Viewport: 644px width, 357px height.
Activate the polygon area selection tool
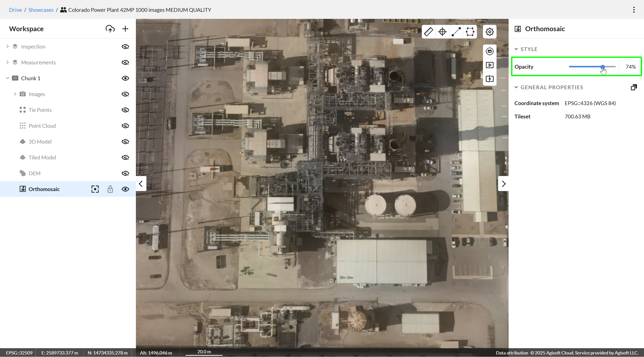click(470, 32)
